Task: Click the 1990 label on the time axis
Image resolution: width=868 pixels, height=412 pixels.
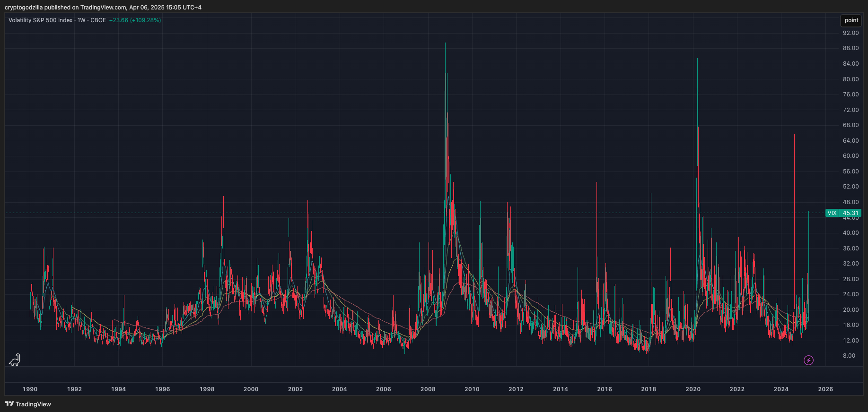Action: click(x=30, y=389)
